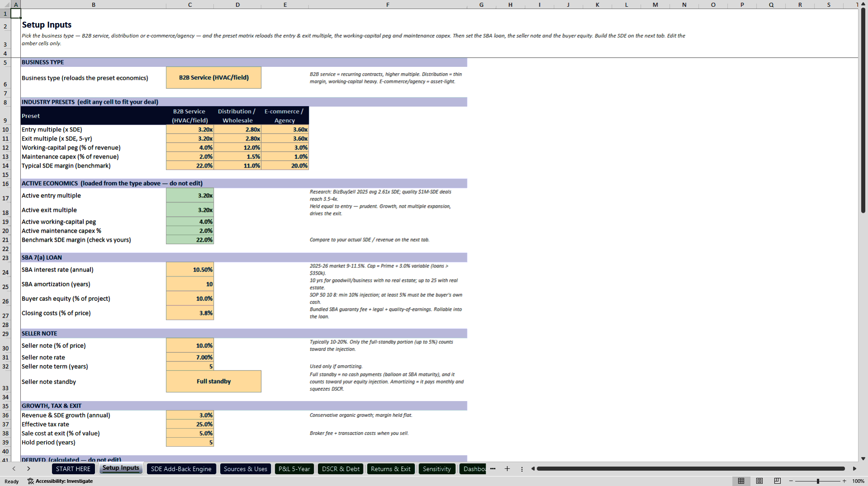
Task: Open the DSCR & Debt tab
Action: point(341,469)
